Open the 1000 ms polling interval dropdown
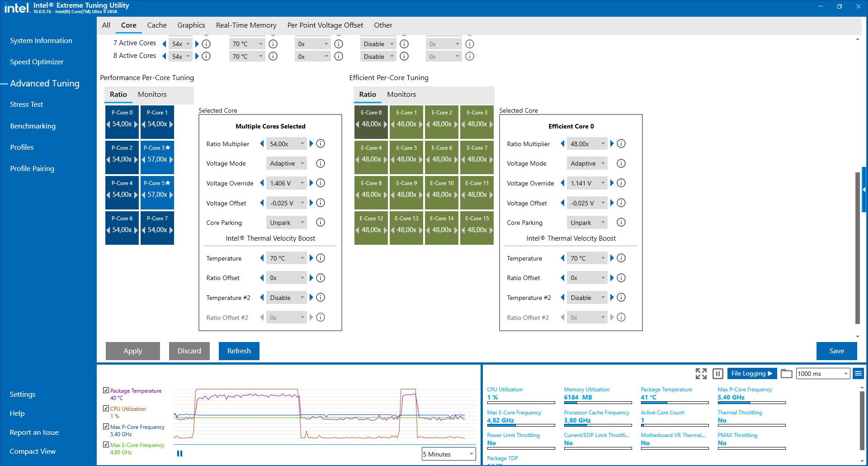Image resolution: width=868 pixels, height=466 pixels. [823, 374]
